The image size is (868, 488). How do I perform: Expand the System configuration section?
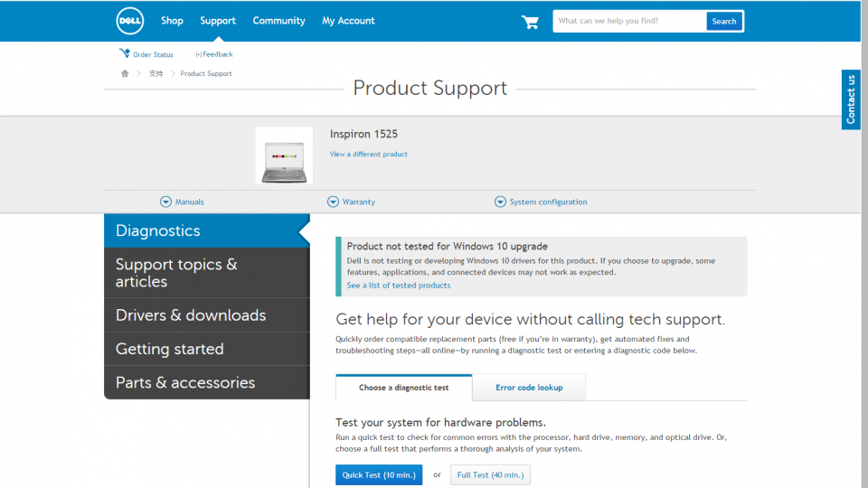[541, 202]
